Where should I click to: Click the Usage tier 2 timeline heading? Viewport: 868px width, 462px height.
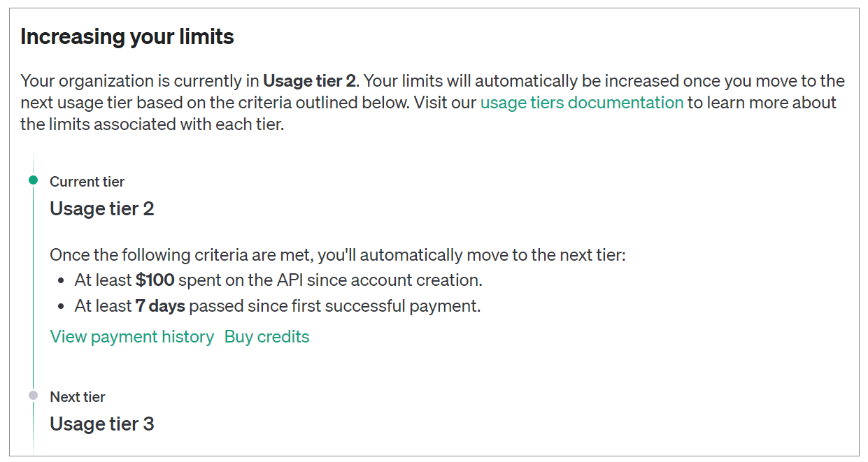(101, 209)
